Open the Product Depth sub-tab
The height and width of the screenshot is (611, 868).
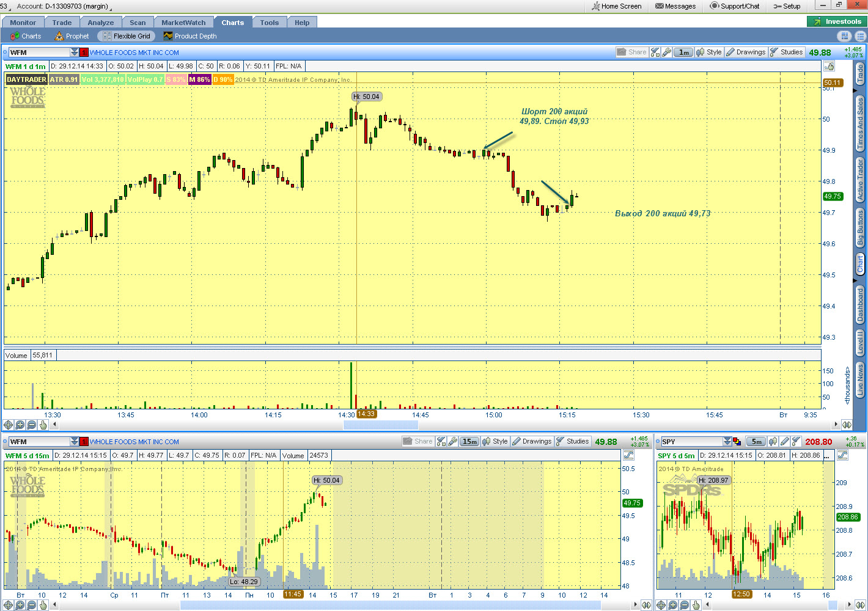tap(190, 36)
